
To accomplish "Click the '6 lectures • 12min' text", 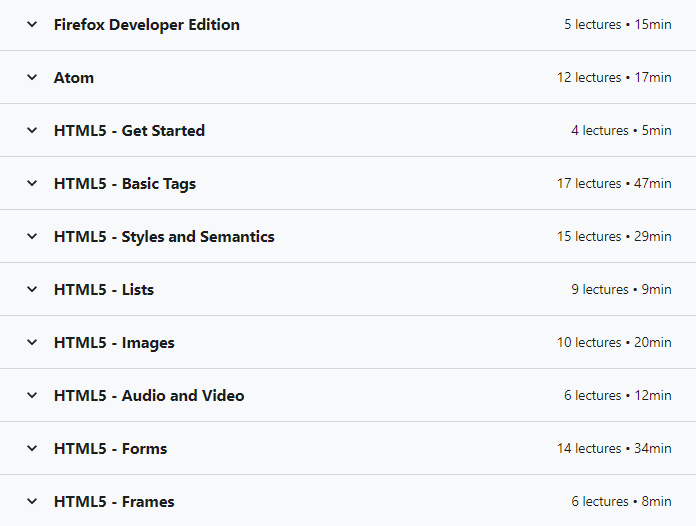I will (617, 395).
